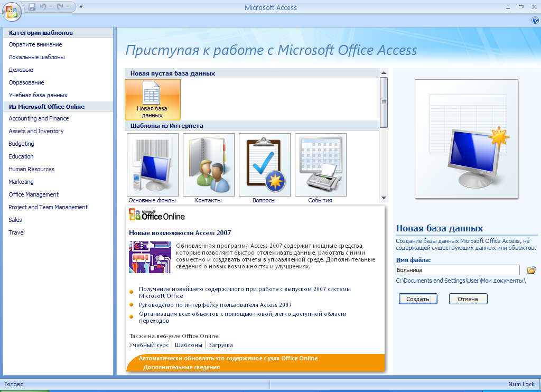Choose the Основные фонды template
Viewport: 541px width, 392px height.
153,169
